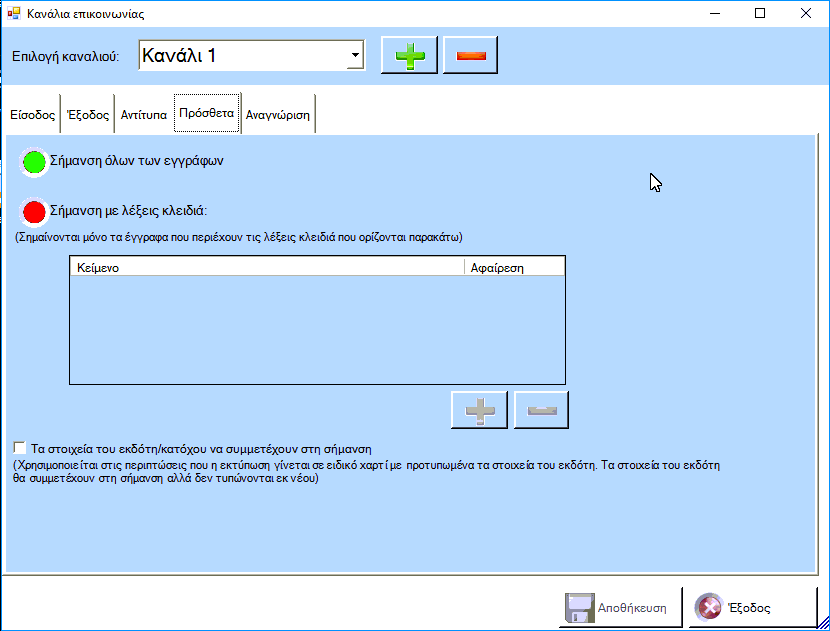Click the app icon in the title bar

tap(14, 13)
